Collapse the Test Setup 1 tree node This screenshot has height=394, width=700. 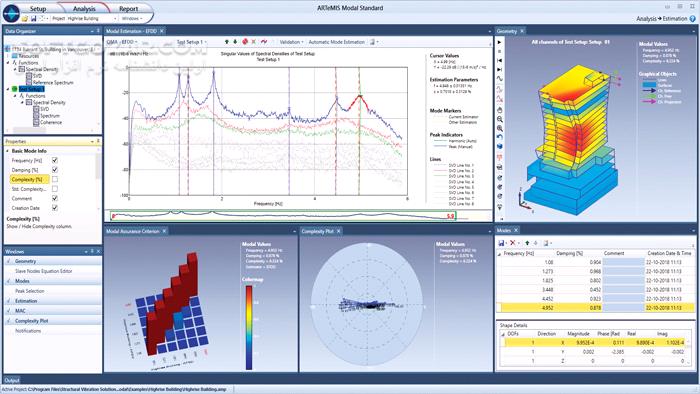point(8,89)
